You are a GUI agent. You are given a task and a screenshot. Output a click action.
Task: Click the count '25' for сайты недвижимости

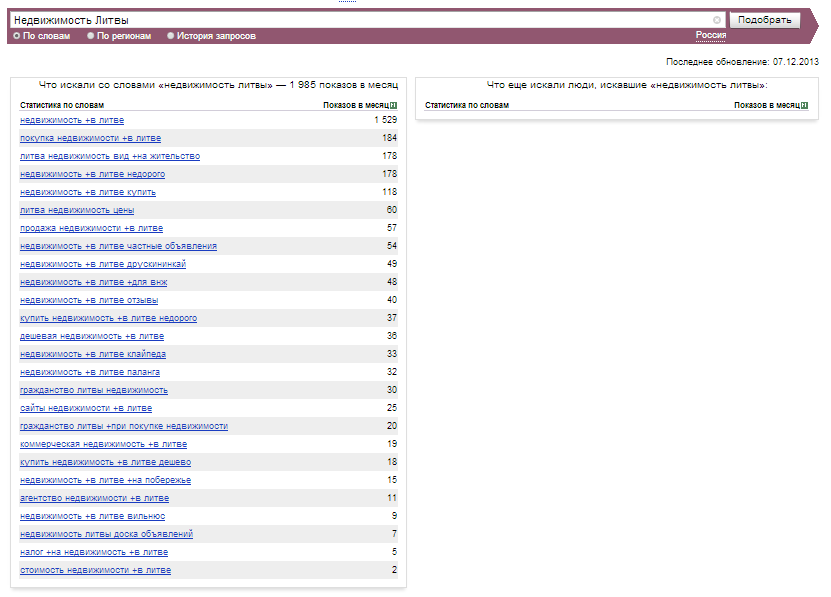click(x=392, y=408)
